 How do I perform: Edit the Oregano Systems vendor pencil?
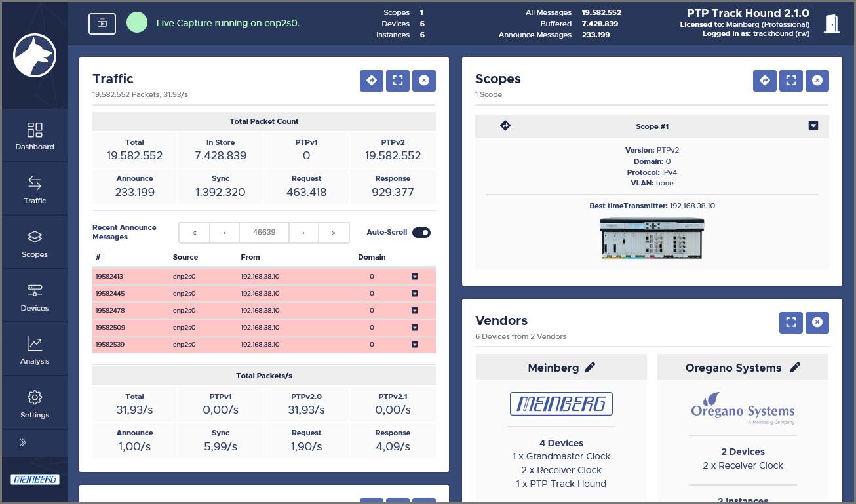point(795,368)
